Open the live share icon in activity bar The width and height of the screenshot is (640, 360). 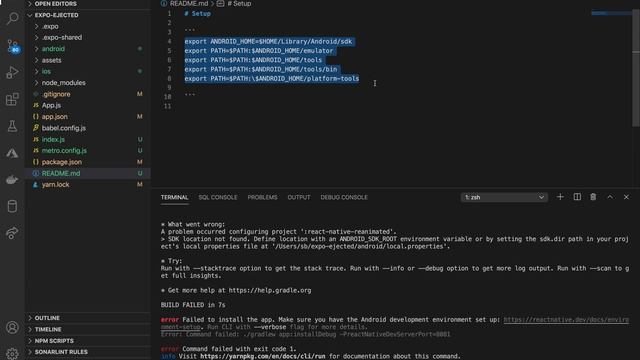click(x=12, y=233)
